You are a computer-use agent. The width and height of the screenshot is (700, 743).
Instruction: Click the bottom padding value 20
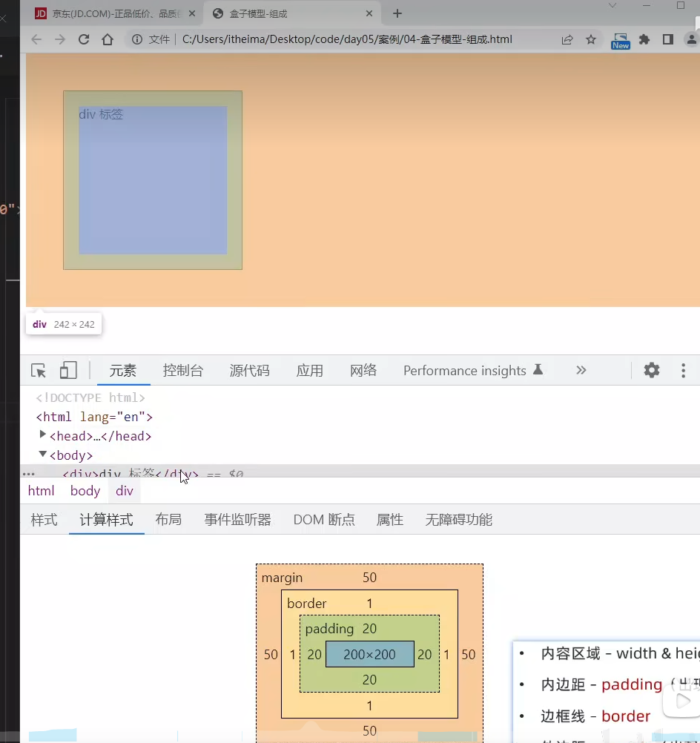pos(370,680)
